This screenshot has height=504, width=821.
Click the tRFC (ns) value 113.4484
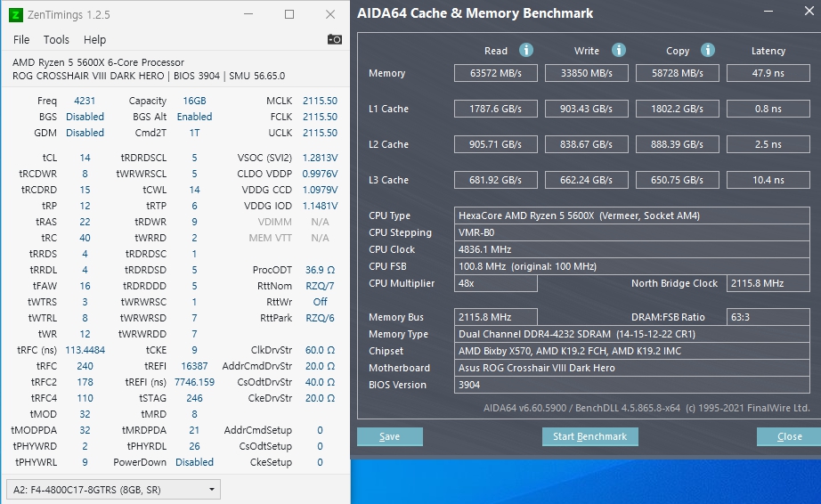click(x=85, y=350)
